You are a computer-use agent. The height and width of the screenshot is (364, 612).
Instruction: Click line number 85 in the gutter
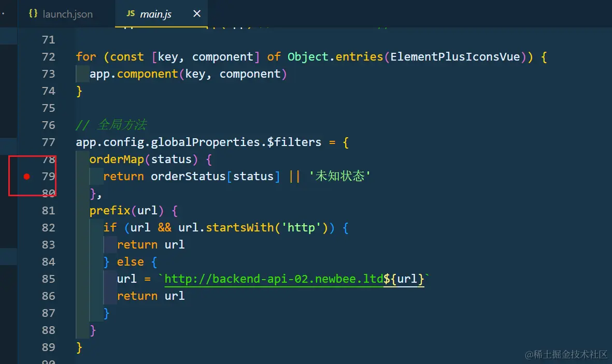[x=48, y=279]
